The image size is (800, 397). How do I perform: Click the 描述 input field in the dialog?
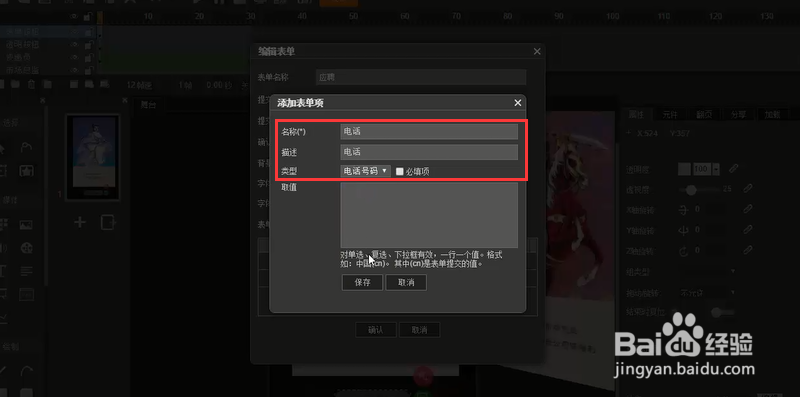(x=429, y=152)
